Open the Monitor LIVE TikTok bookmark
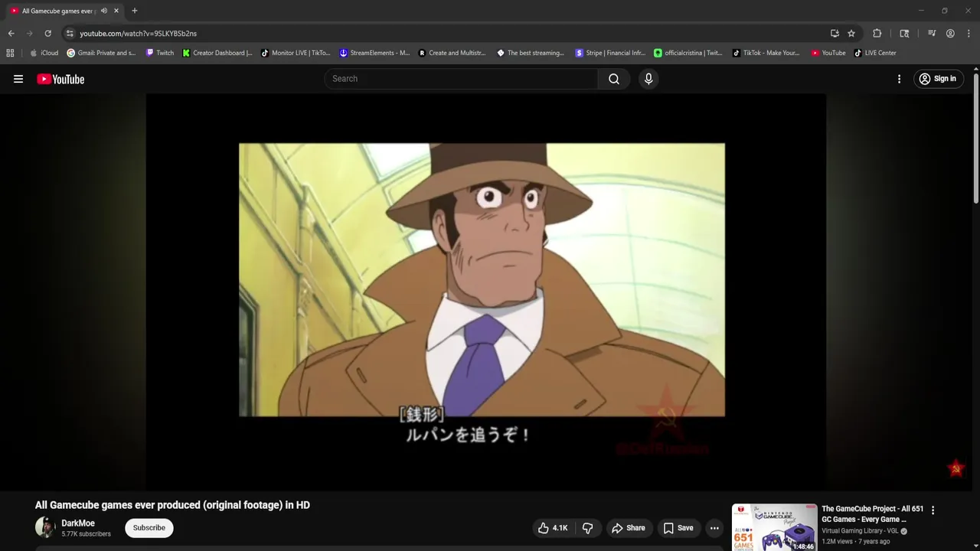Image resolution: width=980 pixels, height=551 pixels. click(296, 53)
